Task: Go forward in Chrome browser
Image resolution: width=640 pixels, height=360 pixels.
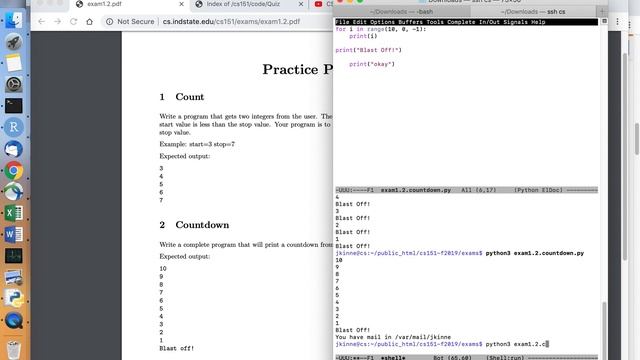Action: click(58, 21)
